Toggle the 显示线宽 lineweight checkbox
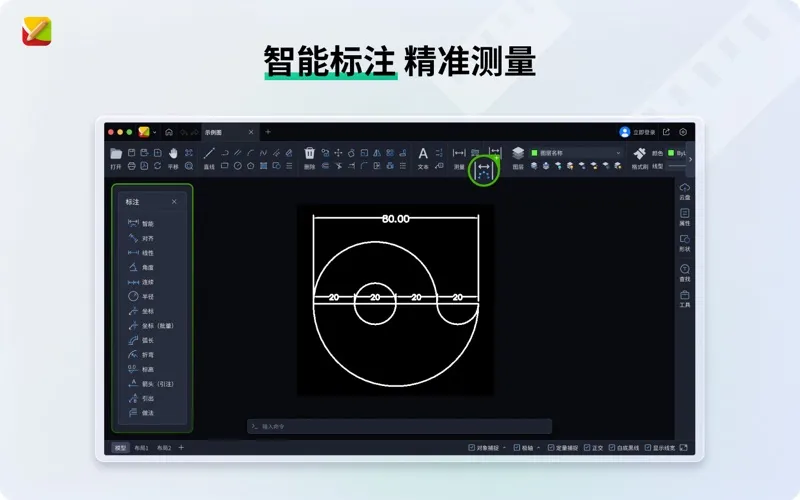This screenshot has height=500, width=800. coord(647,448)
